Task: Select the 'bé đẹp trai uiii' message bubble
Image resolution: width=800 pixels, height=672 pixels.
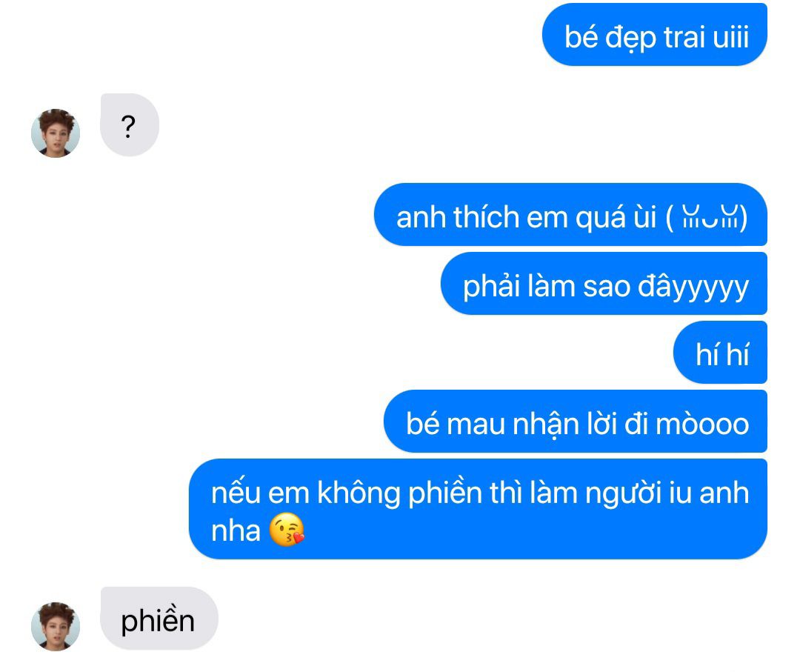Action: [x=655, y=35]
